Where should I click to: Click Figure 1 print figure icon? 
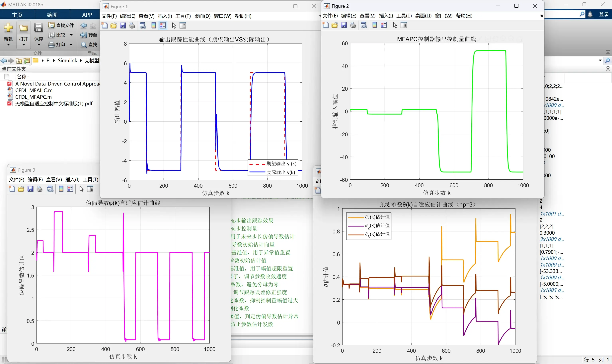tap(132, 26)
